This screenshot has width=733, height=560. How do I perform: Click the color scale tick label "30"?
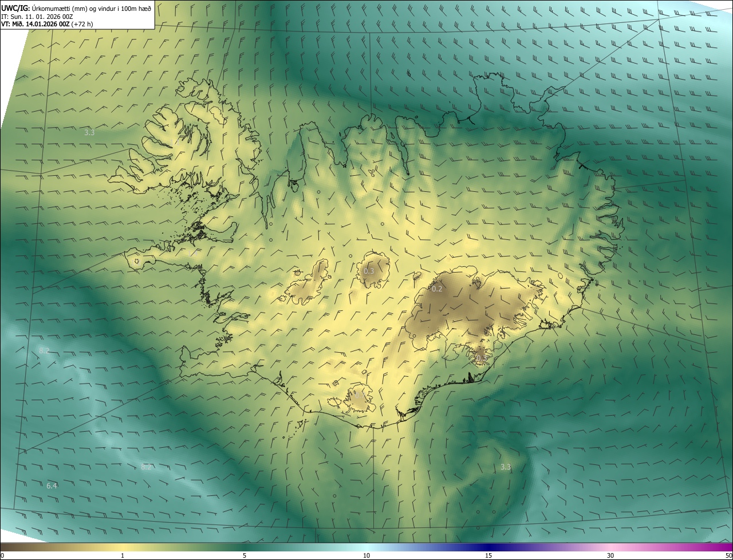click(610, 556)
